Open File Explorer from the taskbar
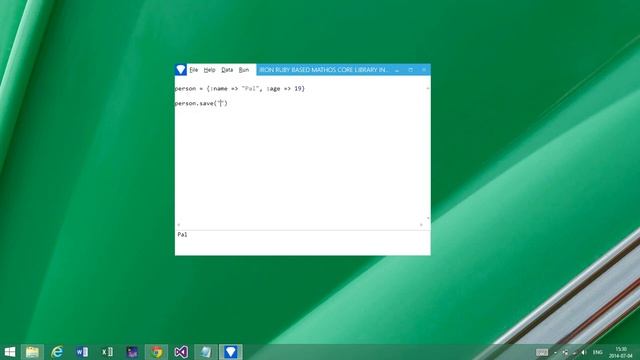The image size is (640, 360). tap(32, 352)
